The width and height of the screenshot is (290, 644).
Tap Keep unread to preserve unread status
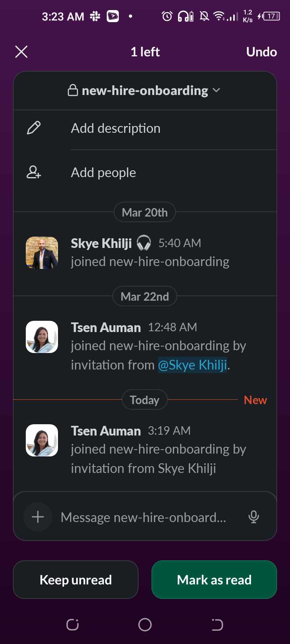[75, 580]
